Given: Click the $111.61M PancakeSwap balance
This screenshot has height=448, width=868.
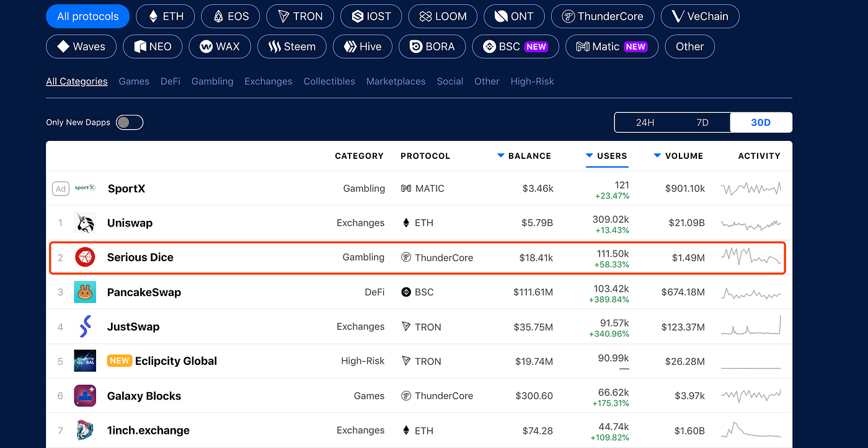Looking at the screenshot, I should (533, 292).
